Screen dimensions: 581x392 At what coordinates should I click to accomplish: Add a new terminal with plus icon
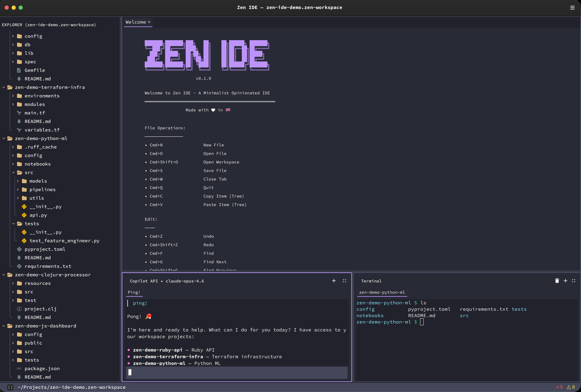pyautogui.click(x=565, y=281)
